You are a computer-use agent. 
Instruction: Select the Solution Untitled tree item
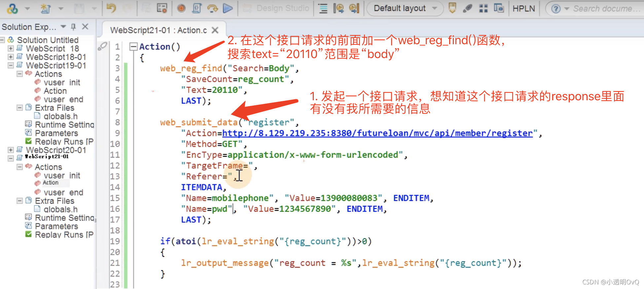point(48,40)
